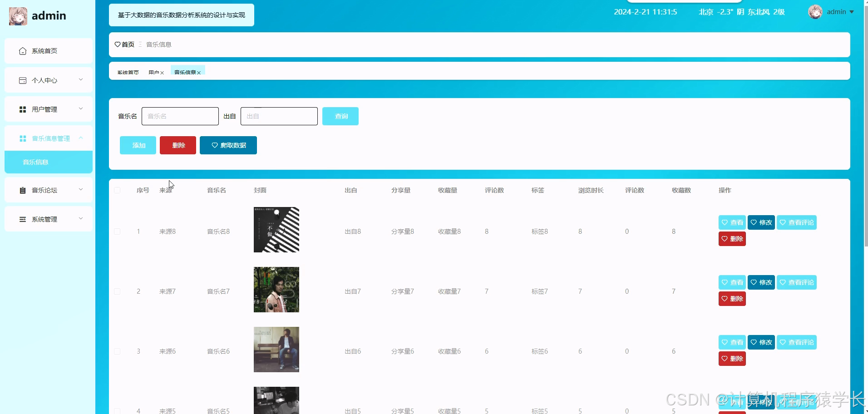
Task: Click the date and time 2024-2-21 display
Action: (x=646, y=12)
